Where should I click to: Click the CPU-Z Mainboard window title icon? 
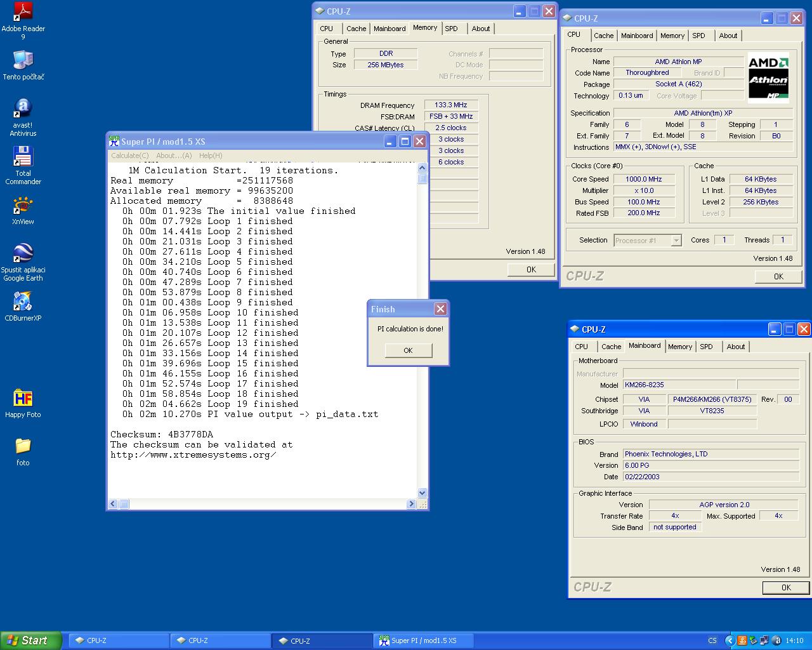(575, 329)
